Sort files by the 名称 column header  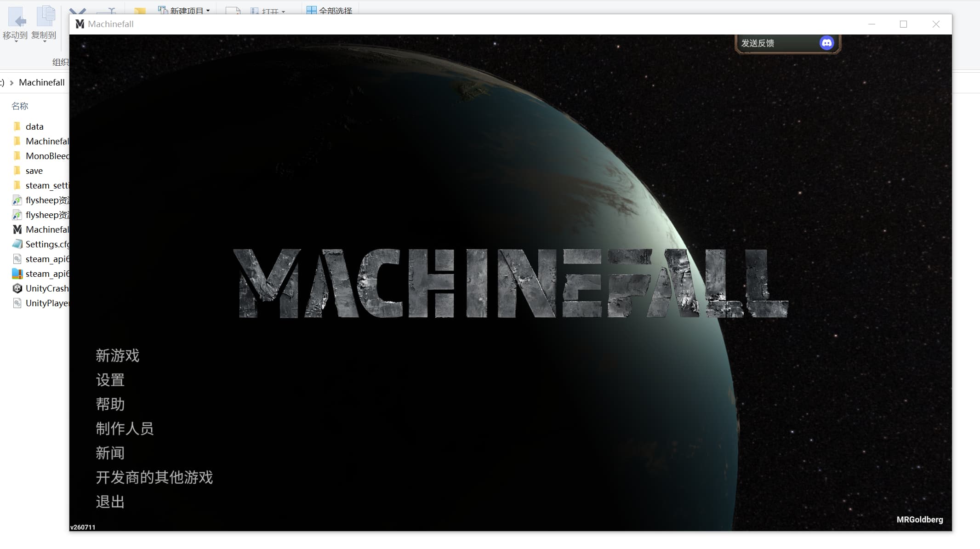click(x=20, y=106)
